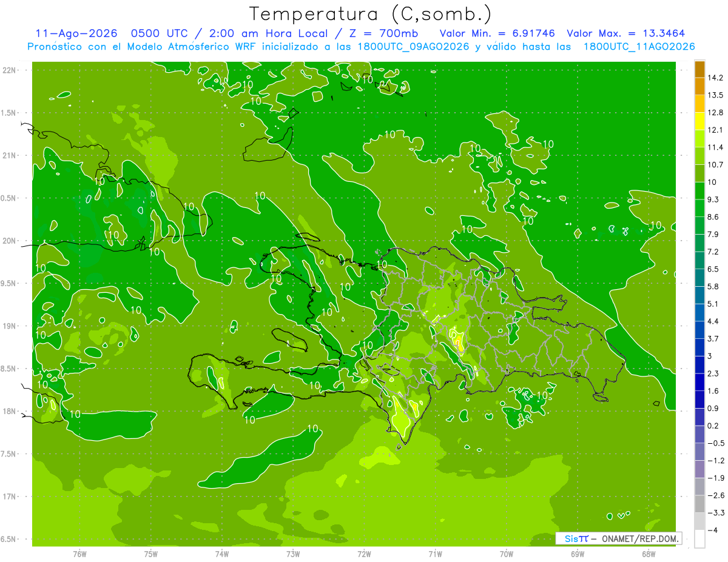Click the "72W" longitude axis label
The width and height of the screenshot is (728, 562).
364,554
